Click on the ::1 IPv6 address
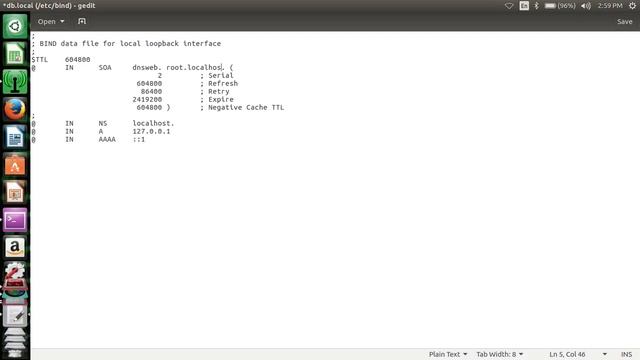This screenshot has width=640, height=360. tap(138, 139)
